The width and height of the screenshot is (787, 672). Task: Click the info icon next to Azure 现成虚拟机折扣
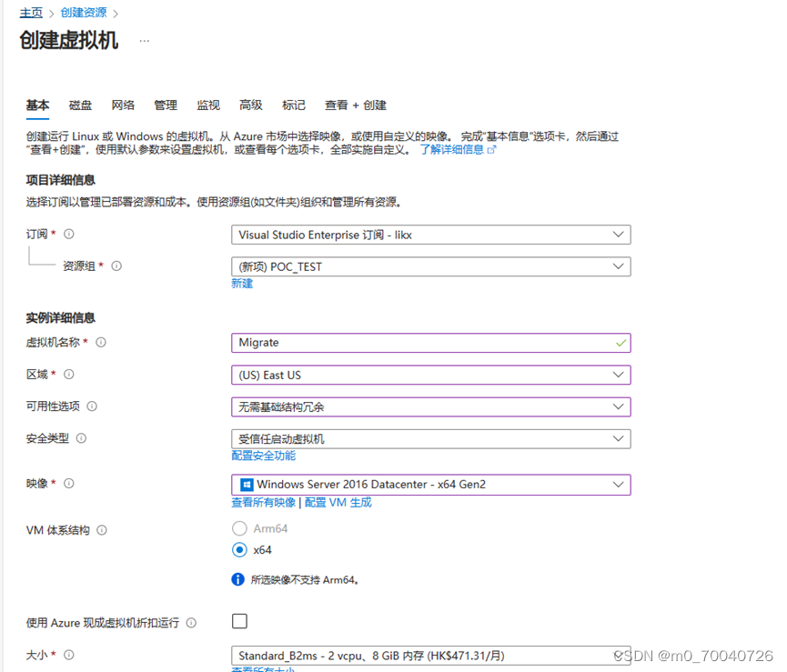[x=191, y=623]
